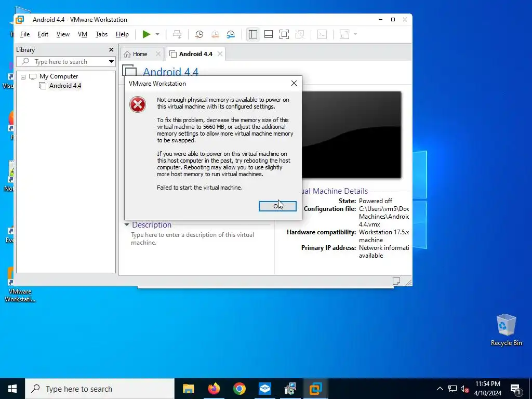
Task: Show hidden system tray icons
Action: click(x=440, y=389)
